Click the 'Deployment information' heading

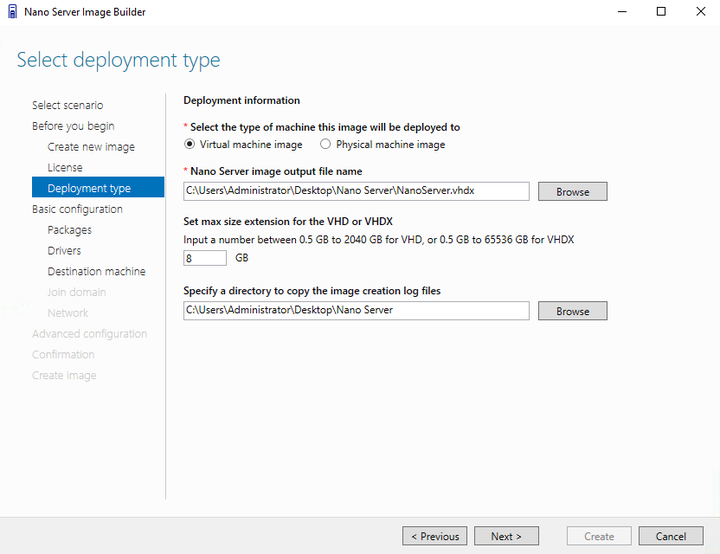coord(242,101)
